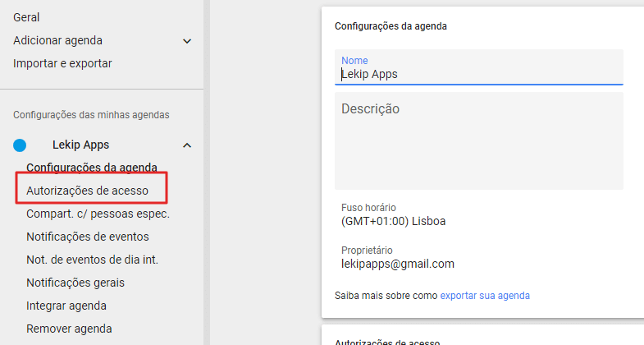
Task: Go to Configurações da agenda in sidebar
Action: [92, 168]
